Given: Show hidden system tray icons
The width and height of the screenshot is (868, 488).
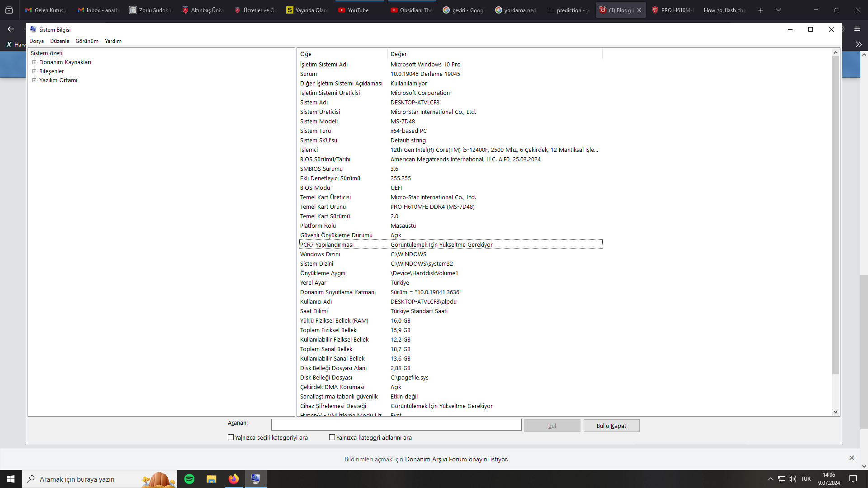Looking at the screenshot, I should coord(771,479).
